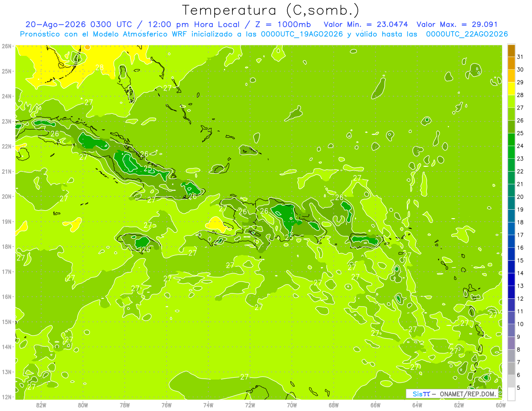Click the "78W" longitude label
Image resolution: width=532 pixels, height=411 pixels.
125,404
